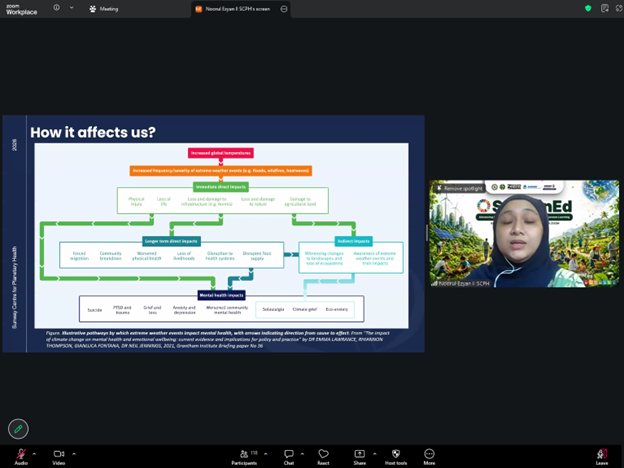This screenshot has width=624, height=468.
Task: Switch to the Meeting tab
Action: click(x=104, y=8)
